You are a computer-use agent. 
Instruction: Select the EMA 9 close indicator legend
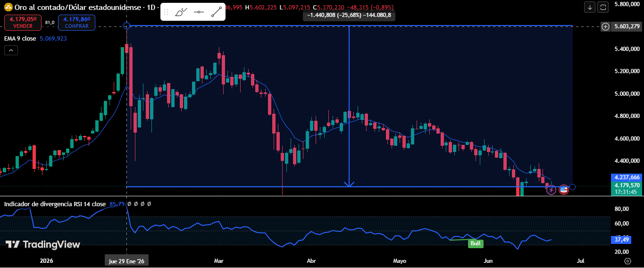(x=20, y=38)
